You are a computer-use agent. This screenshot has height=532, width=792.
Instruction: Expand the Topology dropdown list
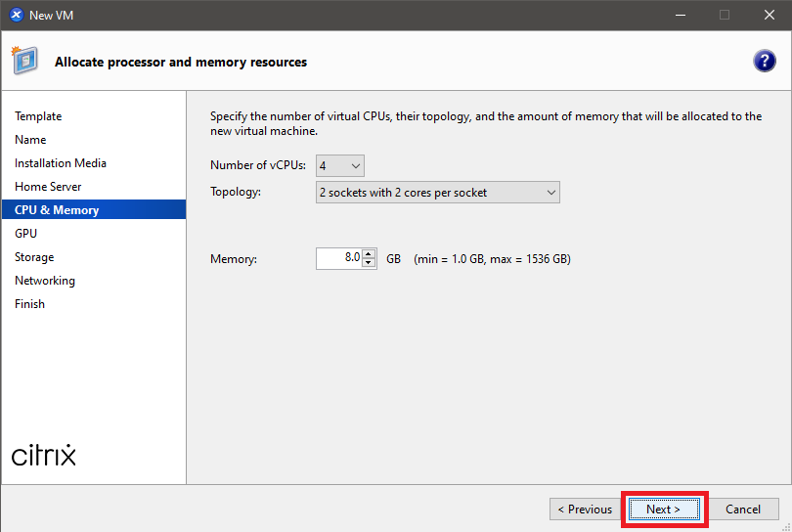(437, 193)
